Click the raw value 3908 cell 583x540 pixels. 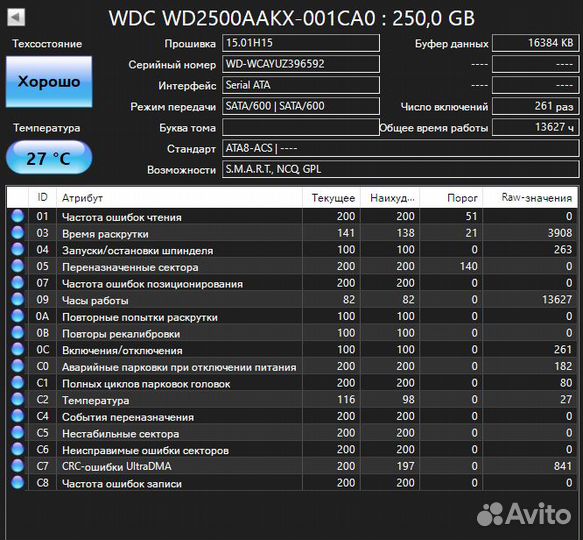(x=530, y=233)
